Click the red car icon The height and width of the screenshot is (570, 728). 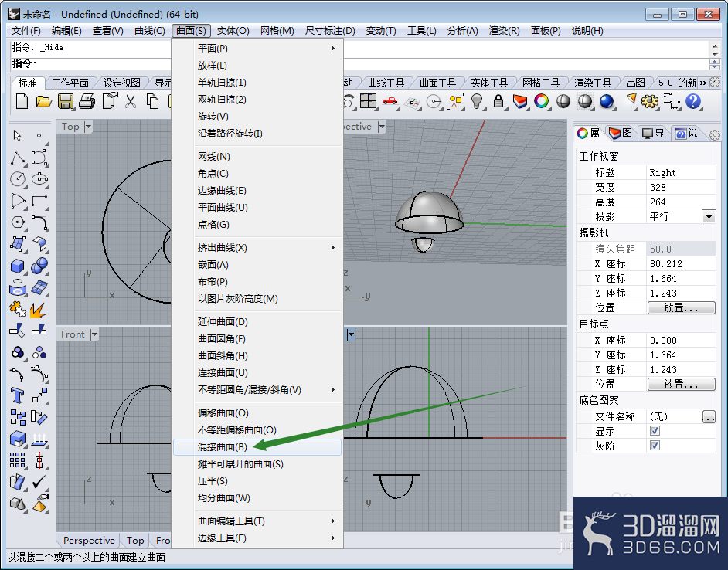pyautogui.click(x=390, y=100)
